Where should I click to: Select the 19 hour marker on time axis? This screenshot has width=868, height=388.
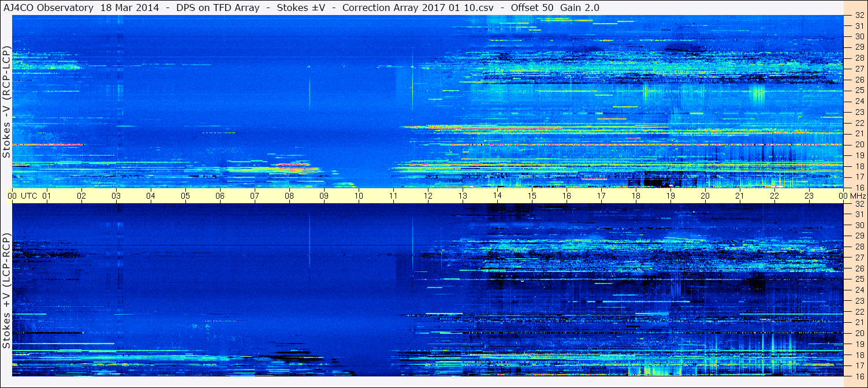pyautogui.click(x=670, y=196)
